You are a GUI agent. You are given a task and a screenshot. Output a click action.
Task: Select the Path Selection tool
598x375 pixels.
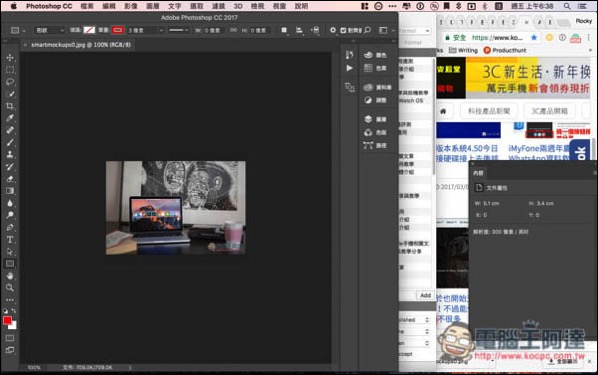tap(10, 252)
